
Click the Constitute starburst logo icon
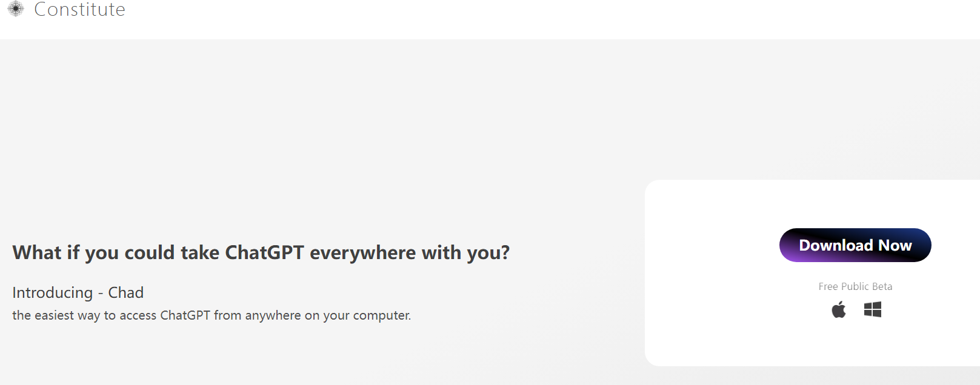16,8
